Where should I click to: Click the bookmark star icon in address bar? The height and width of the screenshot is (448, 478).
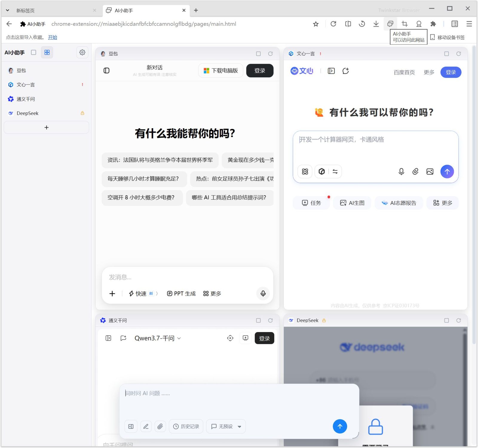pyautogui.click(x=316, y=24)
